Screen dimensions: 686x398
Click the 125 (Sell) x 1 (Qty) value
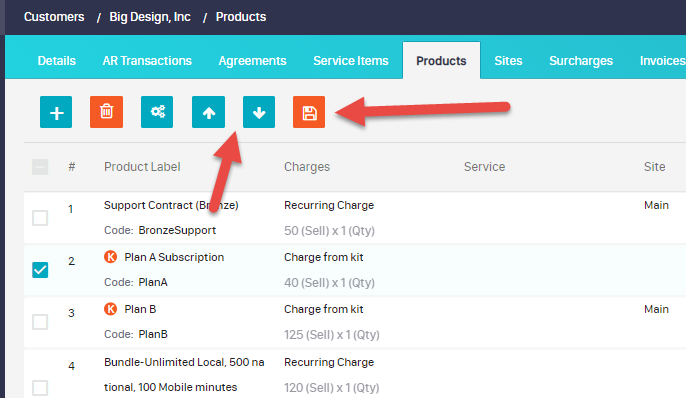point(332,335)
